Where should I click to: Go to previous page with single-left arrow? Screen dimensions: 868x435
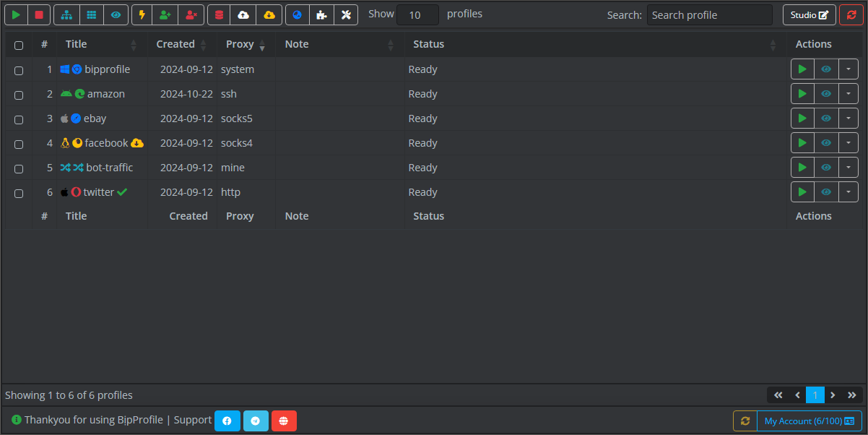797,395
